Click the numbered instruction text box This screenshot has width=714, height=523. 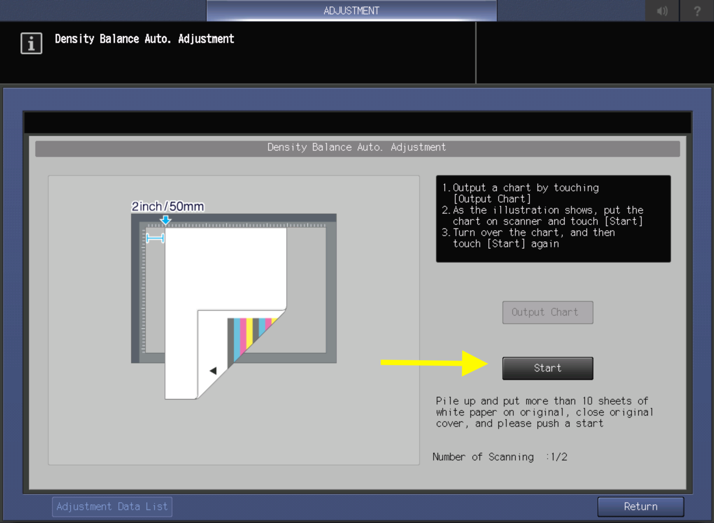click(x=553, y=219)
